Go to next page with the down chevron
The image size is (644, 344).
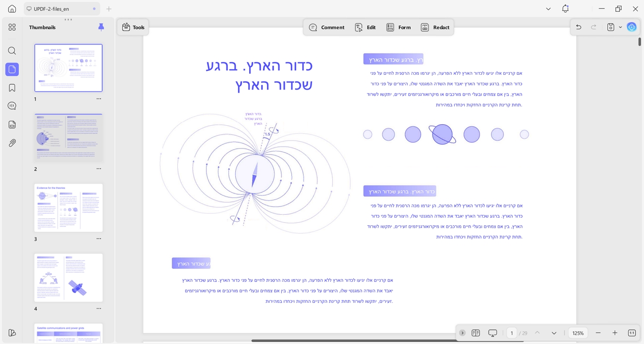[554, 333]
